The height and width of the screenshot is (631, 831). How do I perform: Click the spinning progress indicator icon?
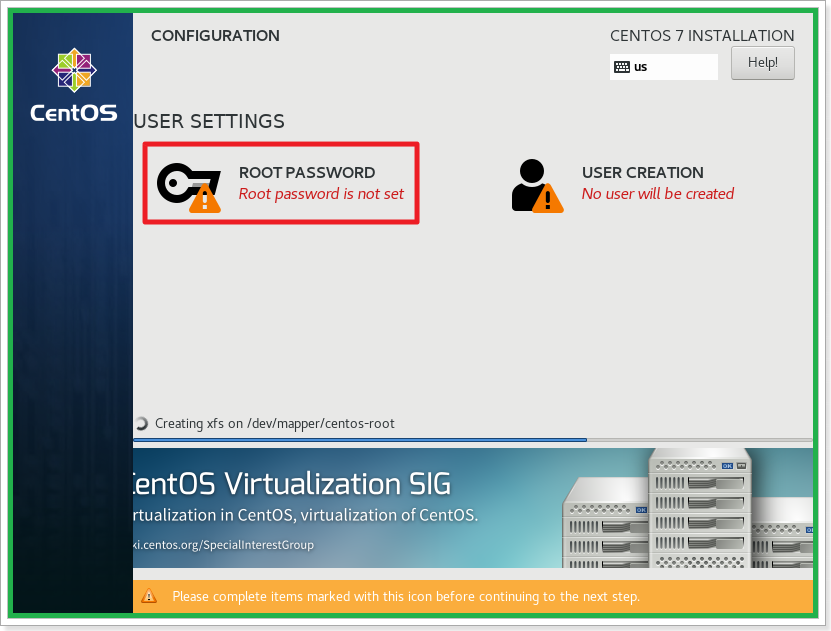pyautogui.click(x=140, y=423)
